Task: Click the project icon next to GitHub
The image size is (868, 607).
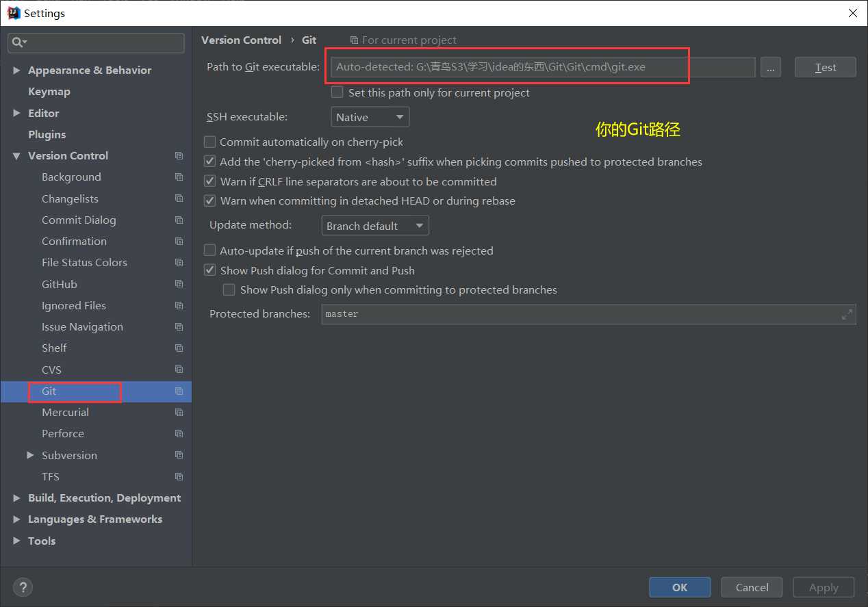Action: [179, 284]
